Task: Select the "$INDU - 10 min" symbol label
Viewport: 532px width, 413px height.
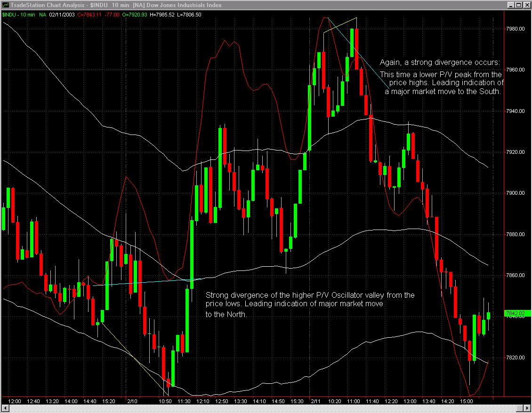Action: (19, 15)
